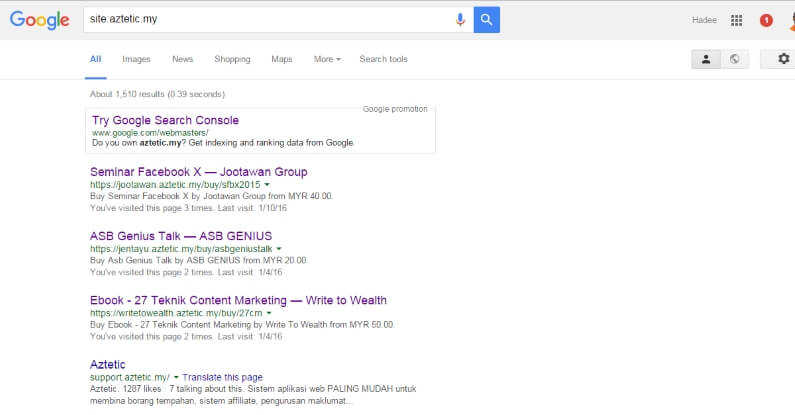This screenshot has width=795, height=415.
Task: Expand the arrow beside the writetowealth.aztetic.my URL
Action: point(269,313)
